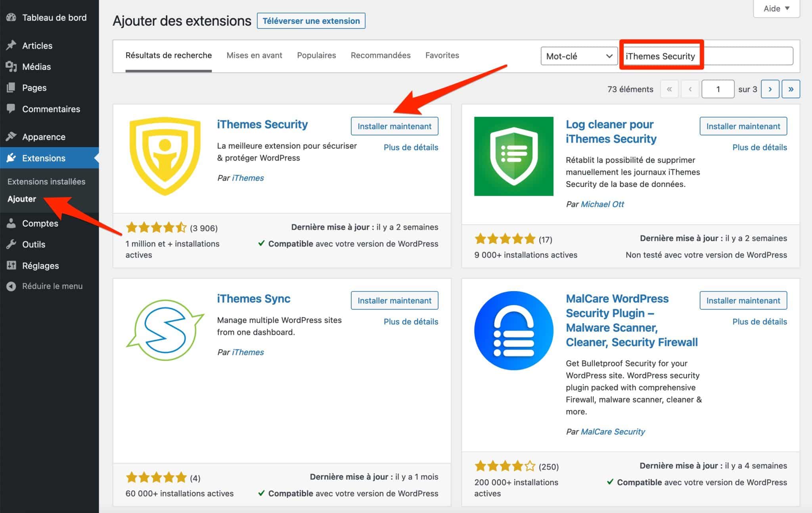Click the Réduire le menu collapse icon
The image size is (812, 513).
11,286
